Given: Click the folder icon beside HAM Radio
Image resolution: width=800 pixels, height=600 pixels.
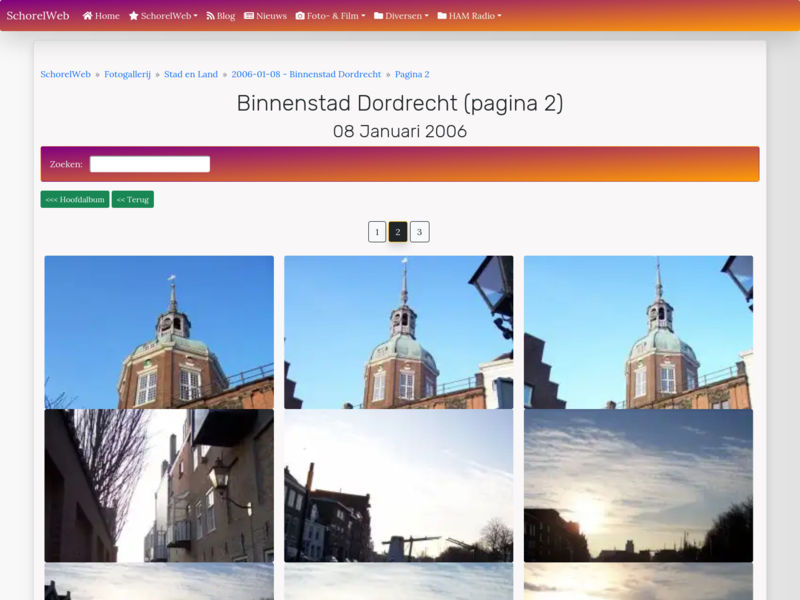Looking at the screenshot, I should pyautogui.click(x=442, y=16).
